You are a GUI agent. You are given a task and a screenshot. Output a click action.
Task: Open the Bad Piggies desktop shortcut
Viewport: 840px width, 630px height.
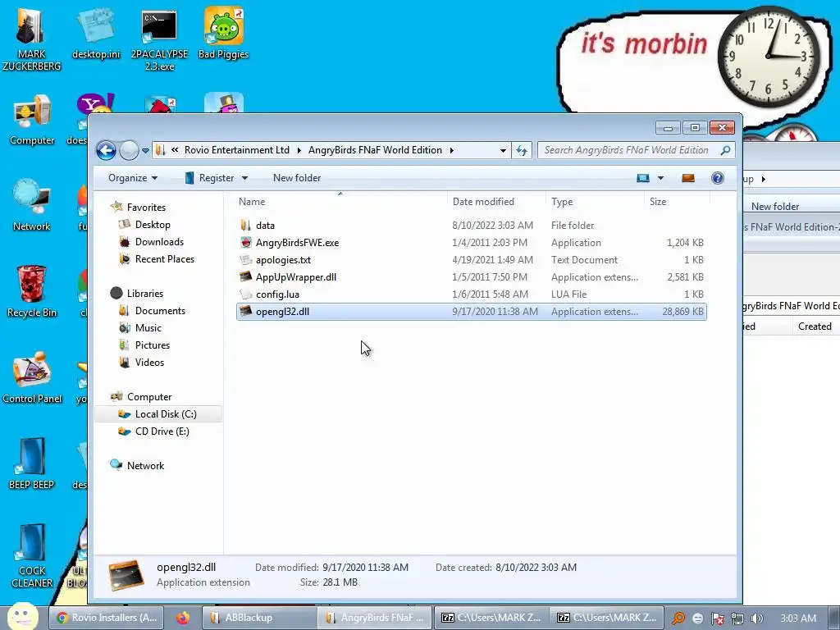[x=223, y=33]
